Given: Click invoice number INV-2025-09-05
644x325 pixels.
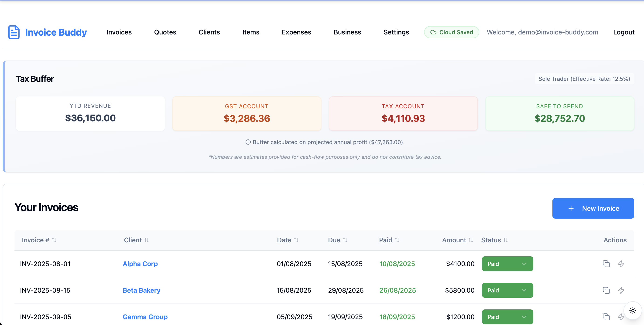Looking at the screenshot, I should 46,317.
